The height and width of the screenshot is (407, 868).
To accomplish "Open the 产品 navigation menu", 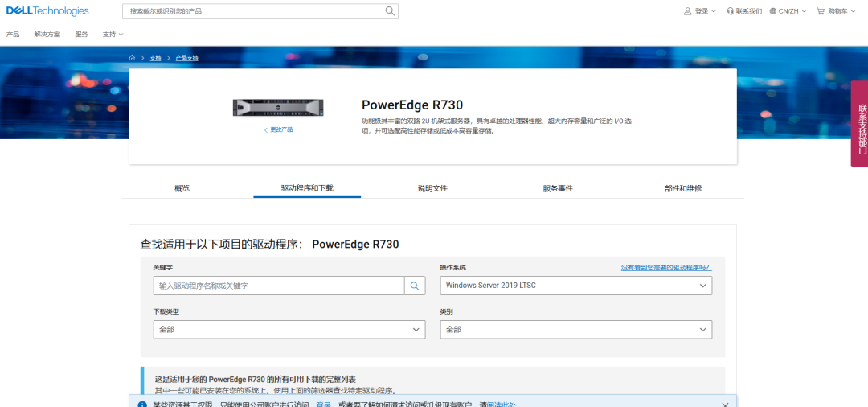I will point(13,35).
